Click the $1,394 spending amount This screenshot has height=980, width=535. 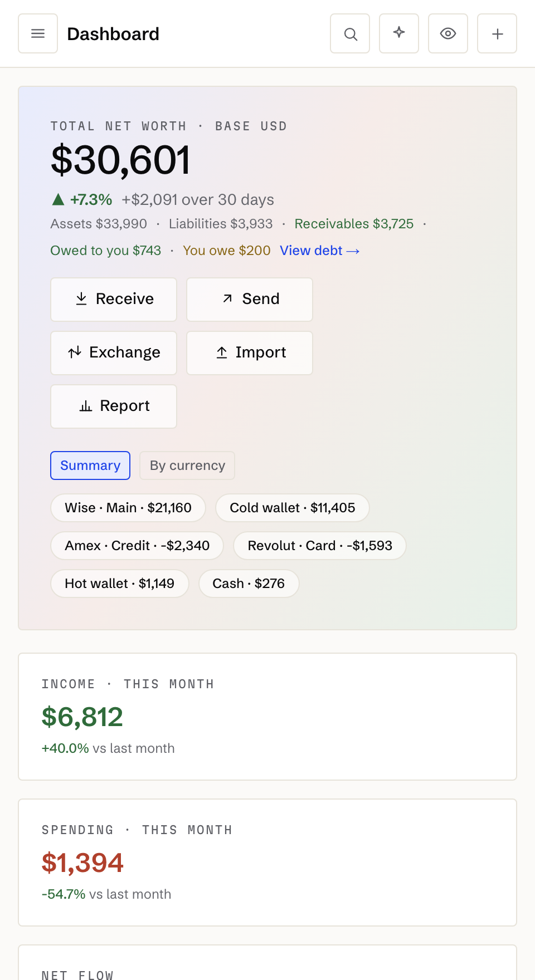pos(82,863)
